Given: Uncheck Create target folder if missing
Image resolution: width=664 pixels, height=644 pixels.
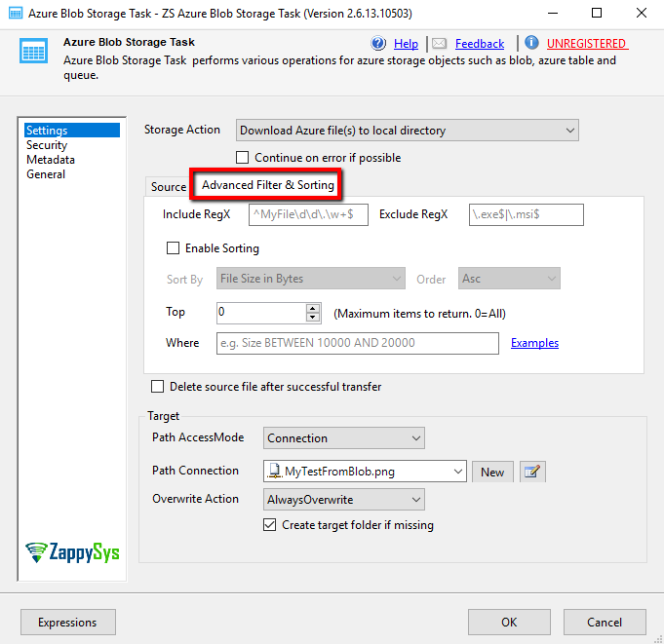Looking at the screenshot, I should (x=270, y=525).
